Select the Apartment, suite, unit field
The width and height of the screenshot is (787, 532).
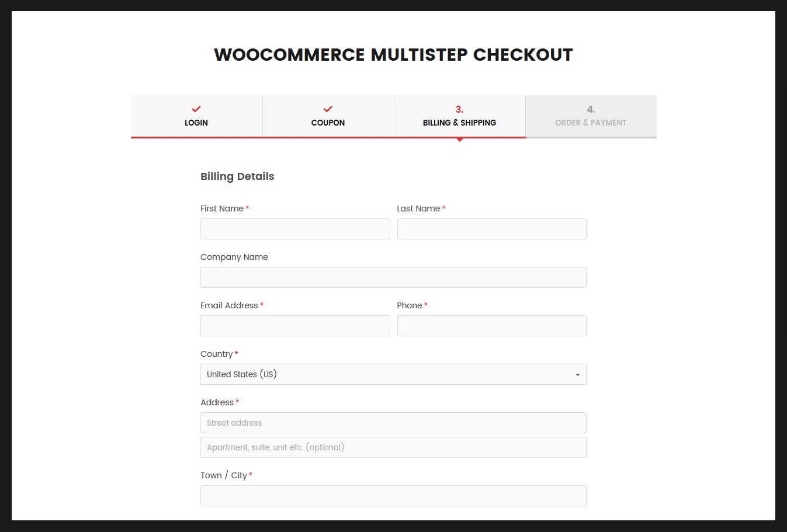coord(393,447)
